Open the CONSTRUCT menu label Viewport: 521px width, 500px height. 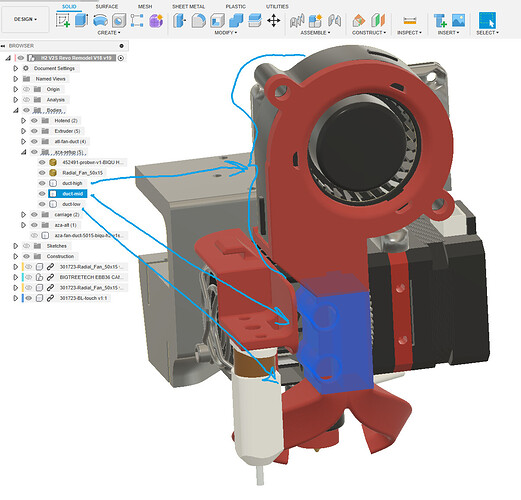[369, 33]
